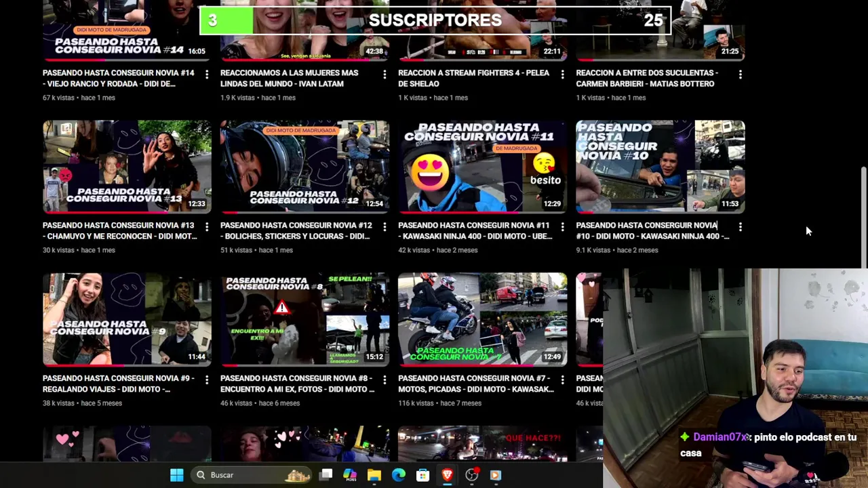Open options menu for Novia #11 video

[562, 226]
